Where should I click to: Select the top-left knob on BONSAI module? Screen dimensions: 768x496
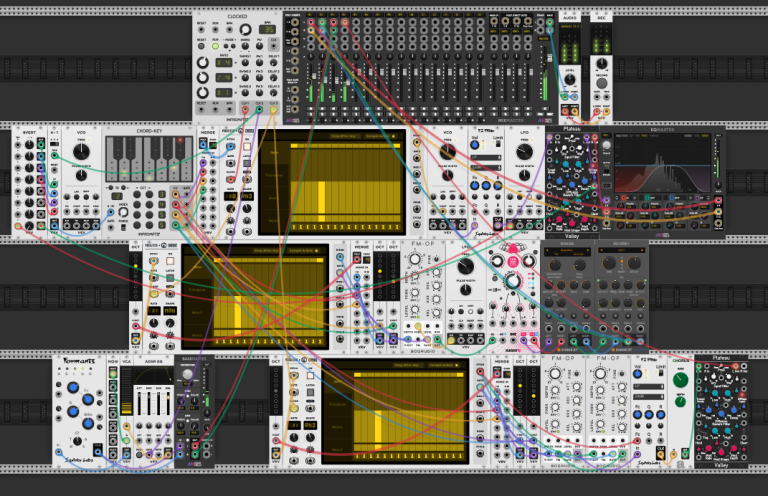pos(554,264)
